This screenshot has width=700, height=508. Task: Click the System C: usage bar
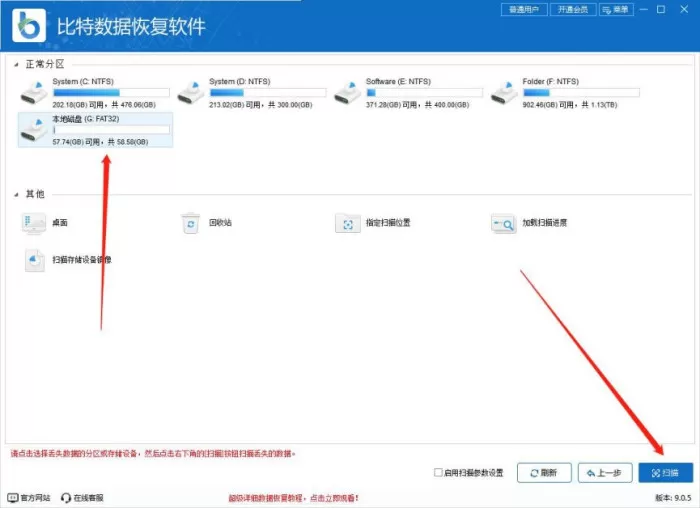point(111,93)
